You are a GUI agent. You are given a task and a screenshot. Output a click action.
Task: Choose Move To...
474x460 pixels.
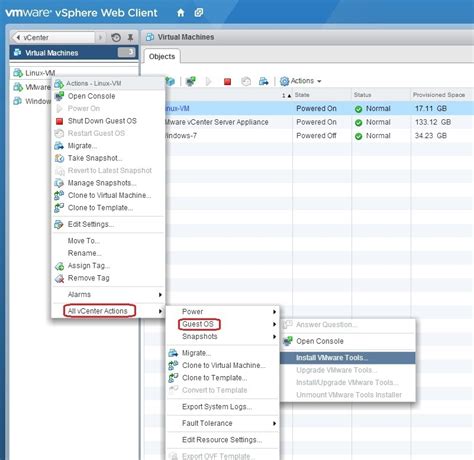[x=84, y=241]
